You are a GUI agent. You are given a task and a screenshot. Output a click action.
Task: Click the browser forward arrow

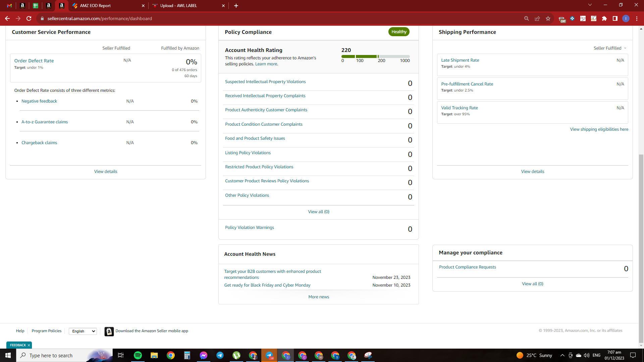click(18, 18)
